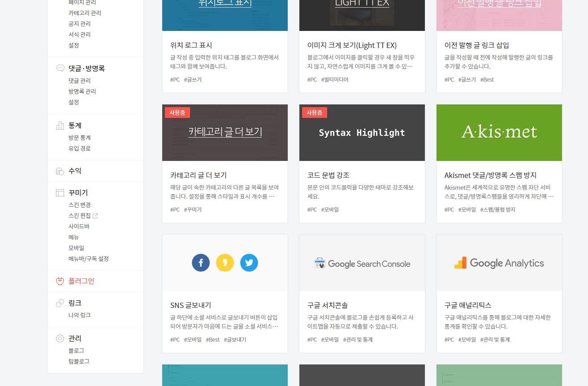Open 서식 관리 in the sidebar
The image size is (588, 386).
coord(79,35)
